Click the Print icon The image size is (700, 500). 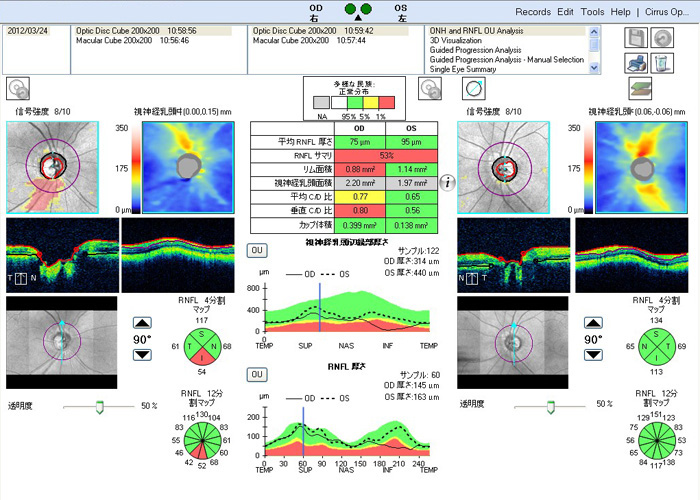tap(636, 63)
